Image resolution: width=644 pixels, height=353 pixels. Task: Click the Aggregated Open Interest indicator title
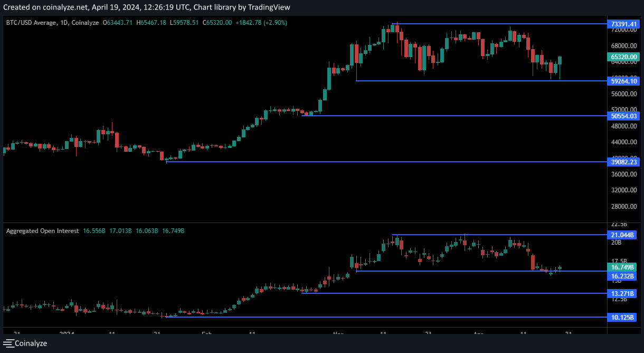click(42, 231)
